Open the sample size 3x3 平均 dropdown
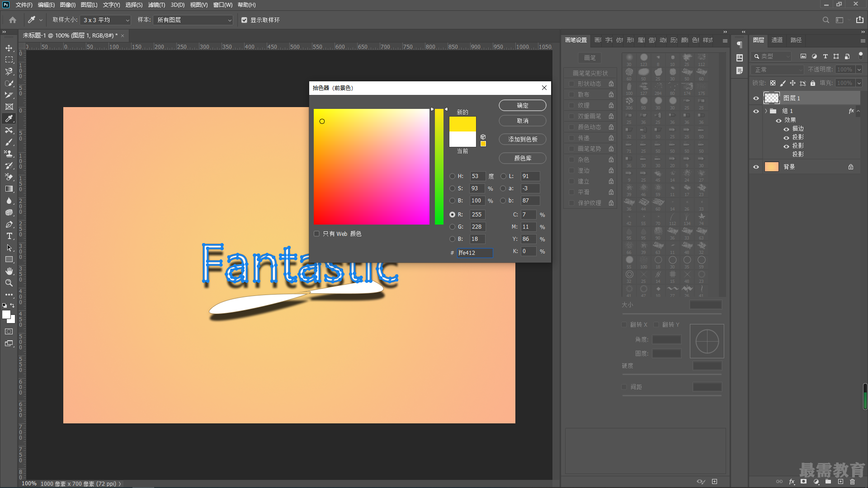Image resolution: width=868 pixels, height=488 pixels. click(x=105, y=20)
